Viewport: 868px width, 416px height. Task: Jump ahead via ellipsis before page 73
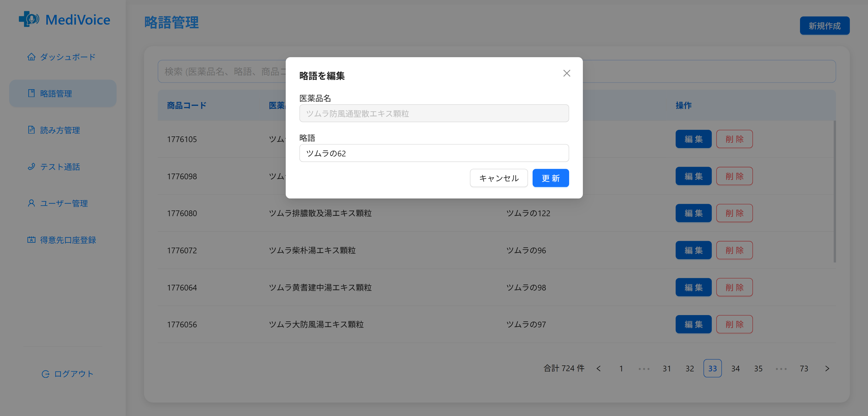(781, 369)
